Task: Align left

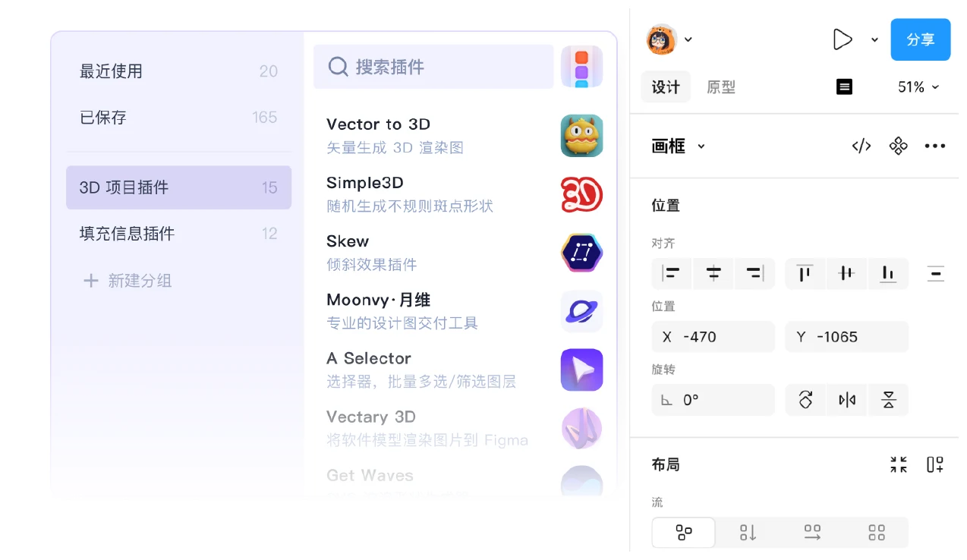Action: [x=671, y=274]
